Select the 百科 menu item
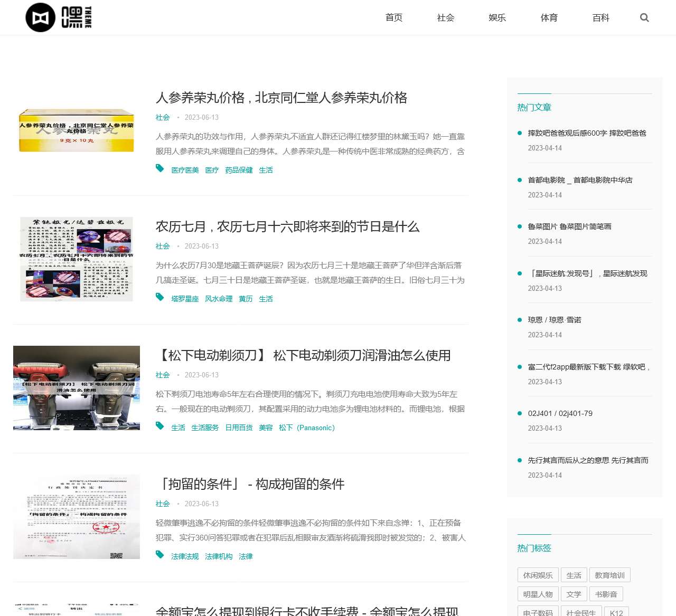Screen dimensions: 676x616 (601, 17)
